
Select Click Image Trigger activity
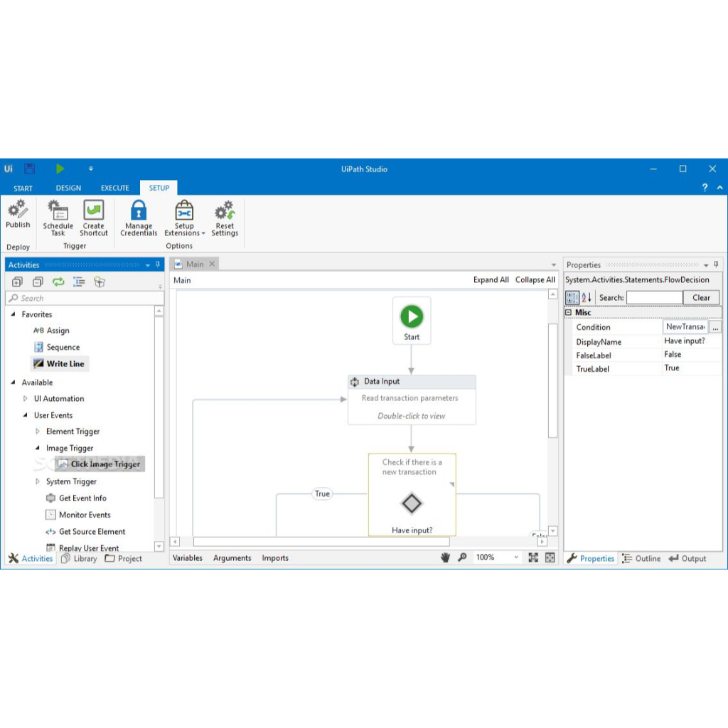pos(100,464)
